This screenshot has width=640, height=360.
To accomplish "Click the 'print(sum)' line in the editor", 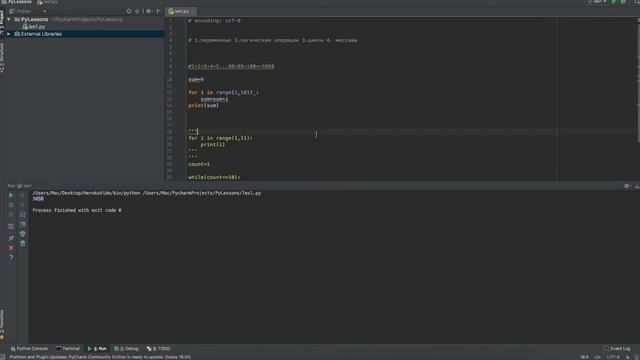I will 203,106.
